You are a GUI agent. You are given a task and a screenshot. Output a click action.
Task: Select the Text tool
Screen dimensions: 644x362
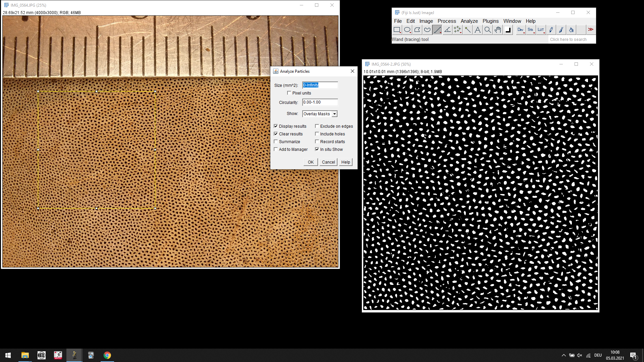pos(477,30)
